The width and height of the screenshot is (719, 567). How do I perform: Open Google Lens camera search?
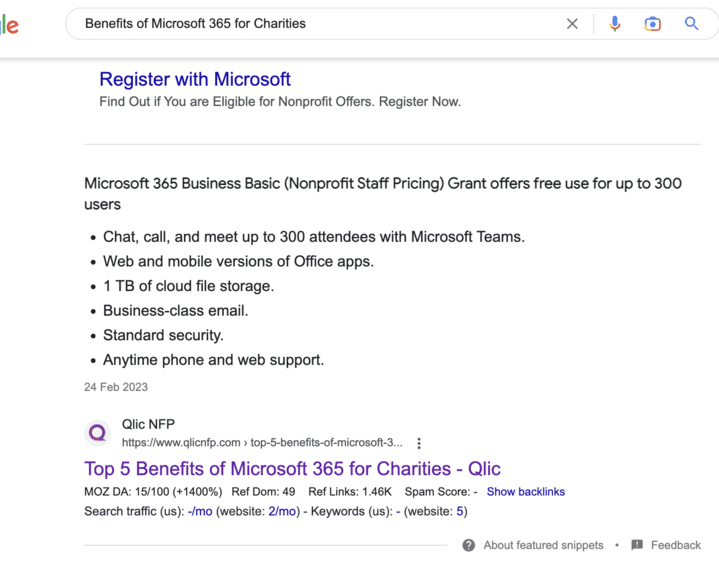653,24
